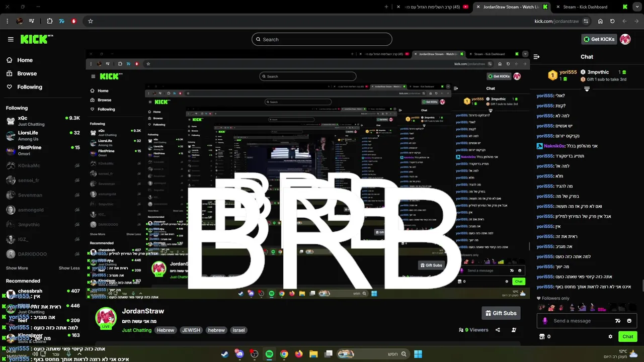Click Gift Subs button under stream
The width and height of the screenshot is (644, 362).
click(x=501, y=313)
